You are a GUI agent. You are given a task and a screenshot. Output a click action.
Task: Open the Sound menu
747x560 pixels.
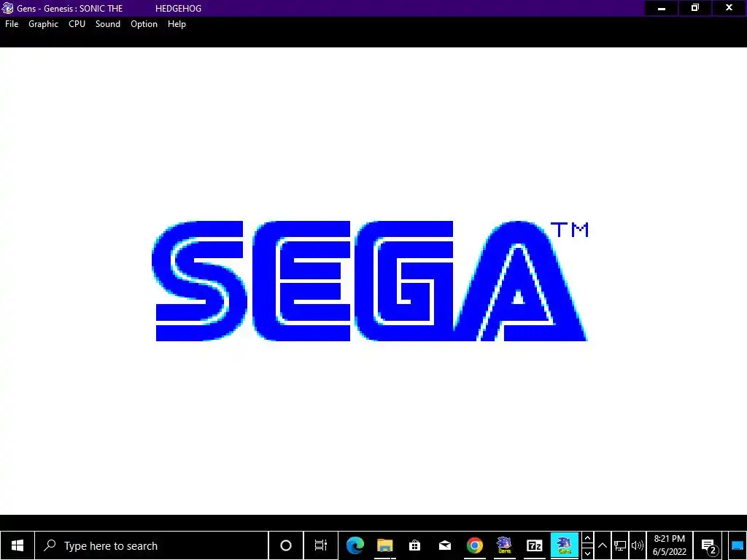(108, 24)
